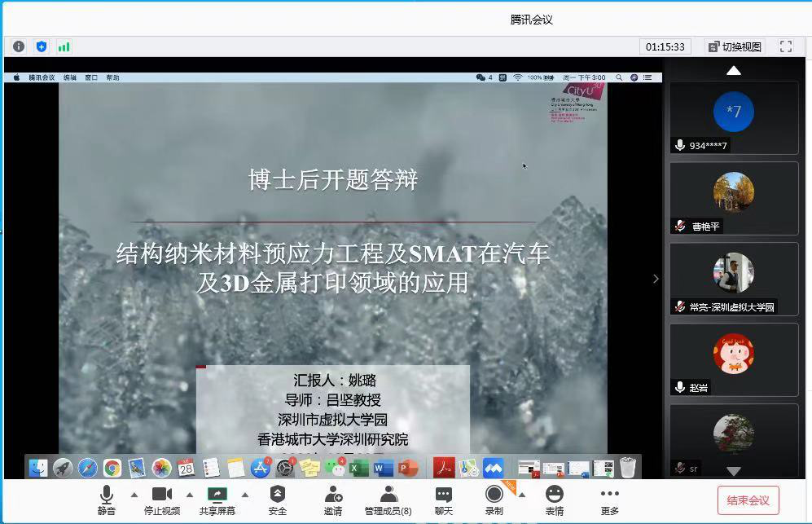The width and height of the screenshot is (812, 524).
Task: Mute microphone with 静音 button
Action: click(x=107, y=500)
